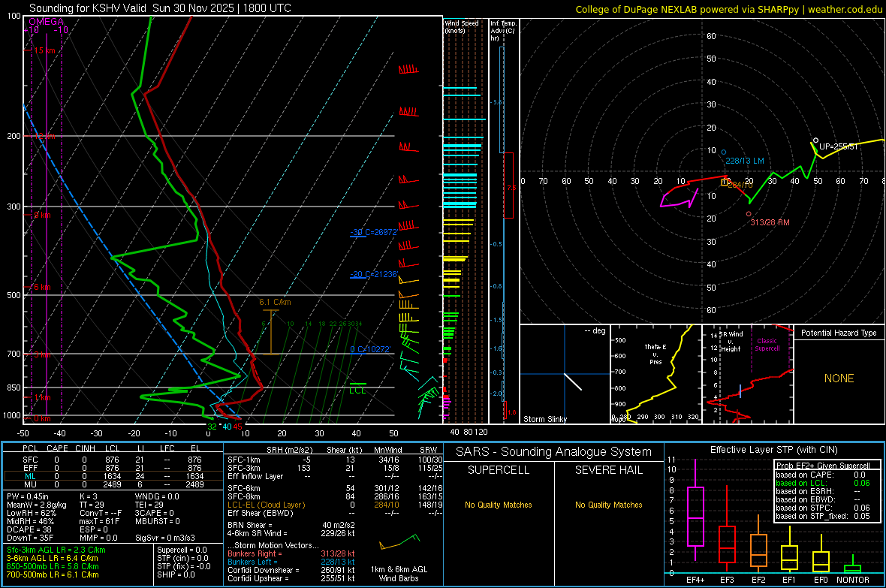Click the '-20 C=21236' height label
This screenshot has width=886, height=588.
click(373, 274)
